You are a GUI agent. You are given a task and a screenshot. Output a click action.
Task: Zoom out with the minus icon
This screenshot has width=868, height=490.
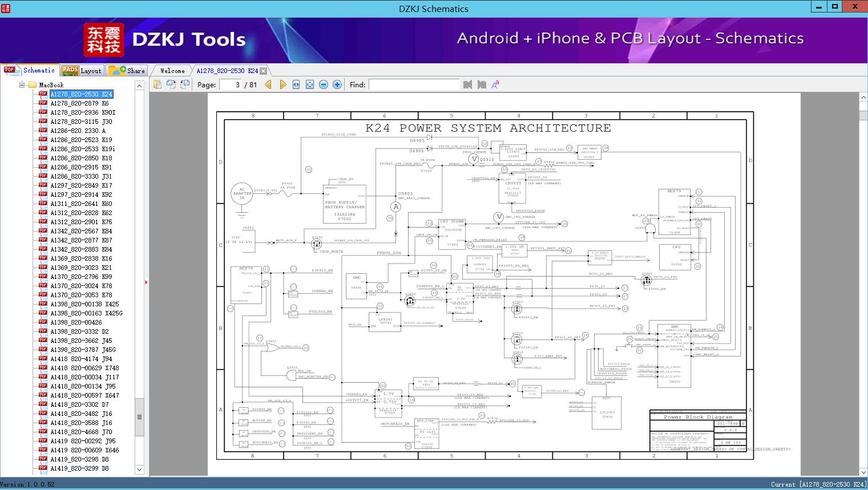coord(324,84)
